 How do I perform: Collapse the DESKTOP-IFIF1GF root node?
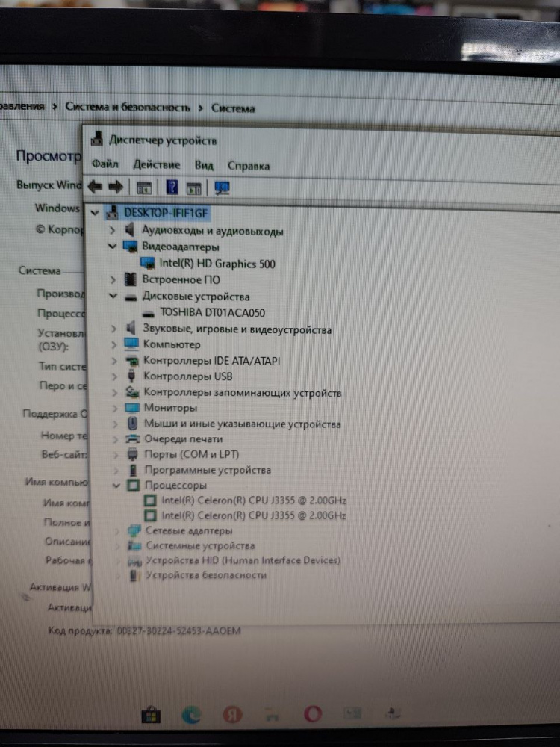point(93,213)
